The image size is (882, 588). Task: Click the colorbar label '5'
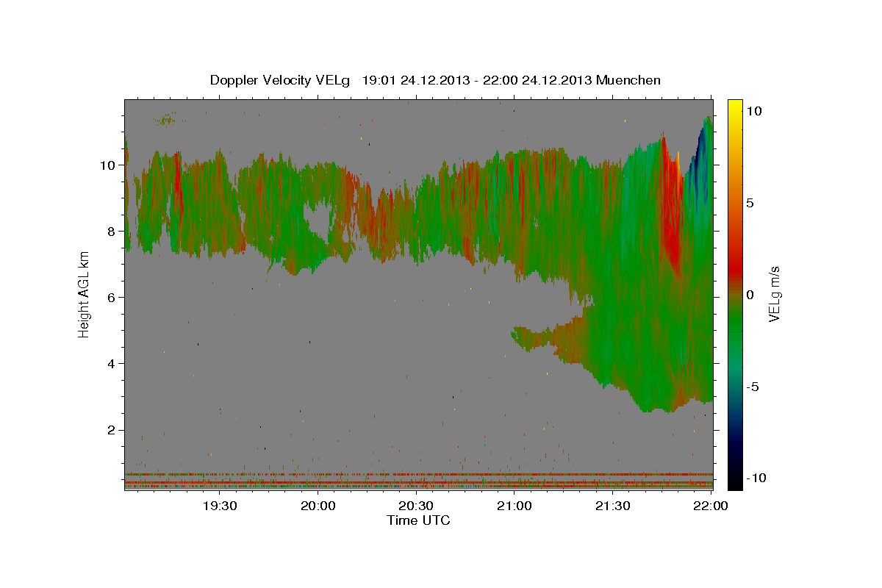pyautogui.click(x=751, y=203)
